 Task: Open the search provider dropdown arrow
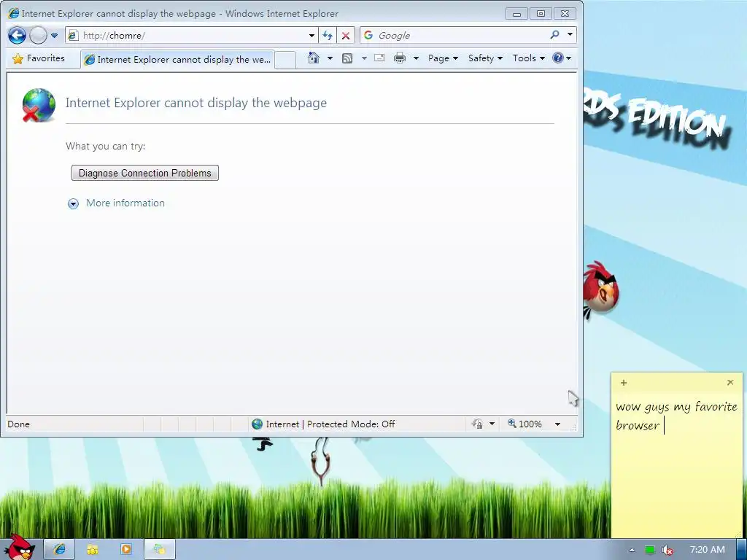tap(570, 35)
